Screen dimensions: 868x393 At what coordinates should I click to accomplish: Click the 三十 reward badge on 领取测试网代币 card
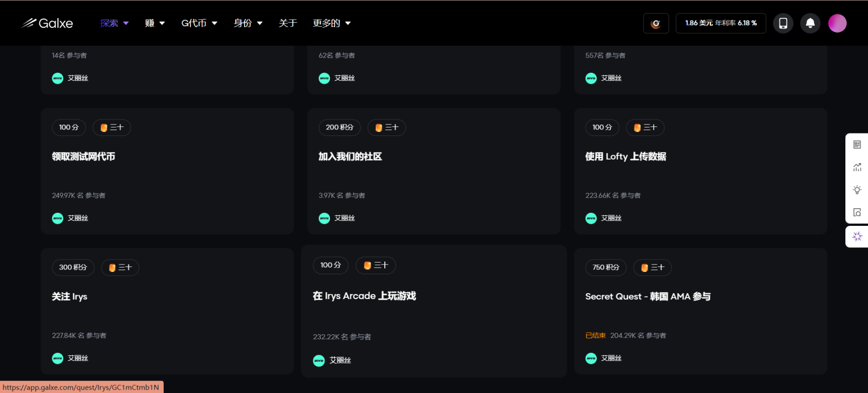click(x=112, y=127)
